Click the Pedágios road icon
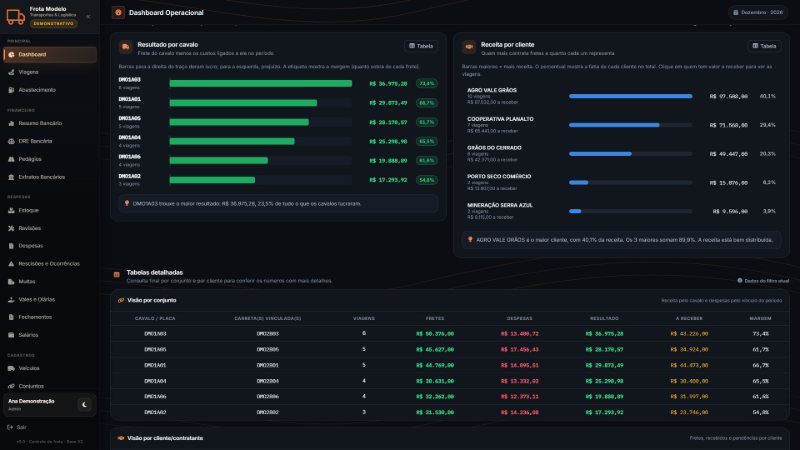 click(x=11, y=159)
